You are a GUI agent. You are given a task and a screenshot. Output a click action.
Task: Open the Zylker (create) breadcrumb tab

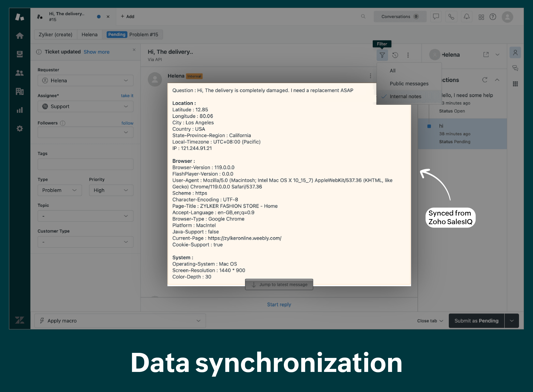[56, 34]
